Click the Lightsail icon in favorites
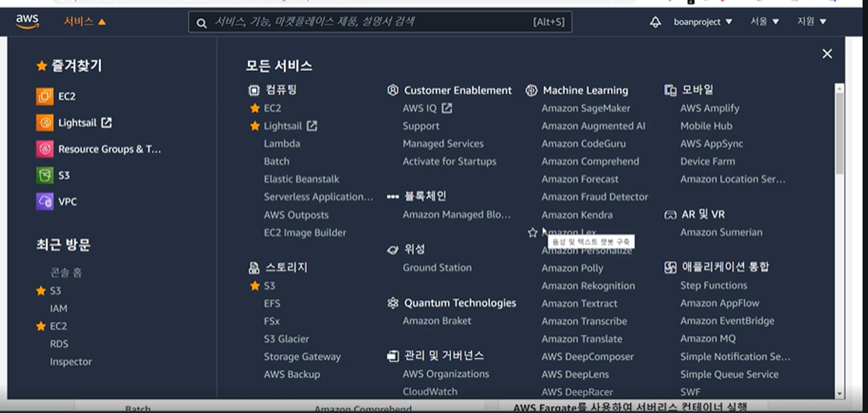868x413 pixels. click(x=45, y=123)
